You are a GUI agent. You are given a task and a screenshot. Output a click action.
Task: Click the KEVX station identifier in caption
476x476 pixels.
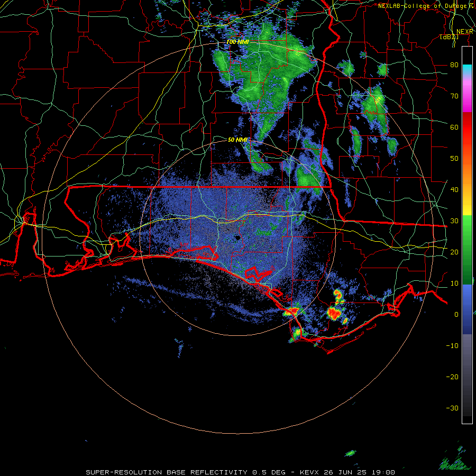[309, 472]
